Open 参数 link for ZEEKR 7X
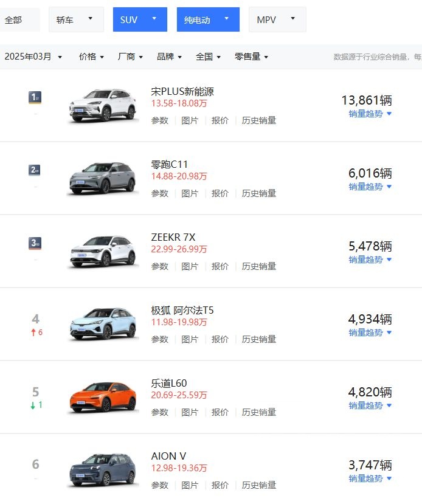The height and width of the screenshot is (504, 422). coord(160,266)
